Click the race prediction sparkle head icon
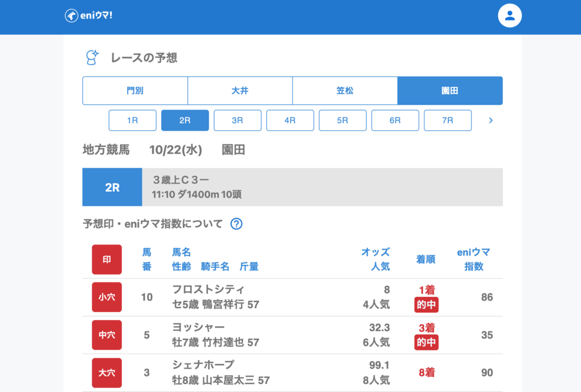The width and height of the screenshot is (581, 392). [91, 57]
